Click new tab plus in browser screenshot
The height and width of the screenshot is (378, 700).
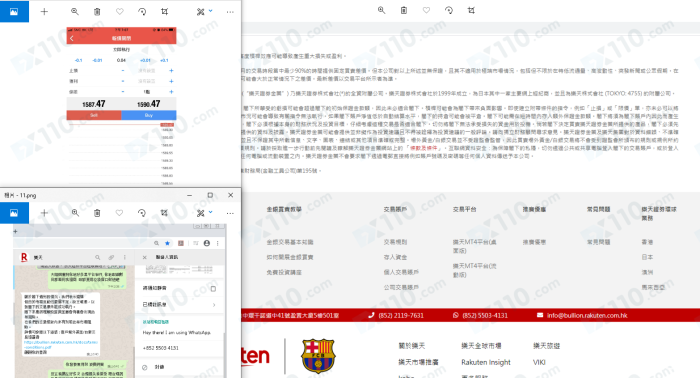(x=15, y=232)
